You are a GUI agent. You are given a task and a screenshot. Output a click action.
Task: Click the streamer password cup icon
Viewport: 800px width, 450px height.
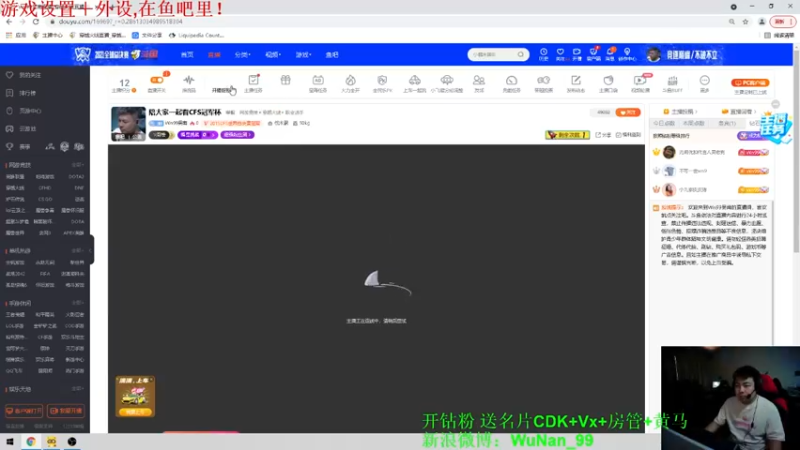coord(608,80)
